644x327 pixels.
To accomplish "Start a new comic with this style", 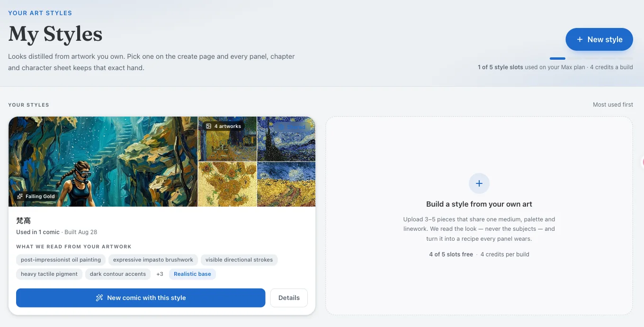I will click(141, 298).
